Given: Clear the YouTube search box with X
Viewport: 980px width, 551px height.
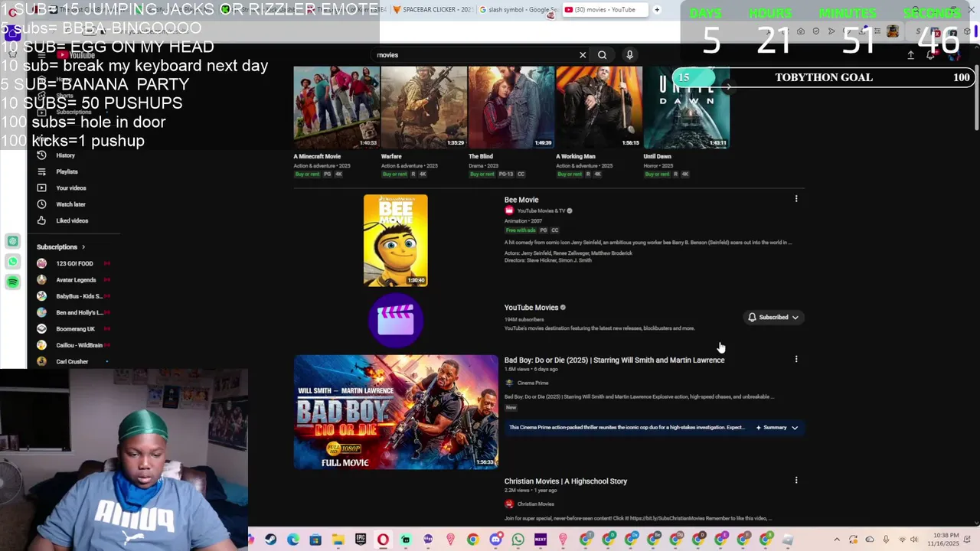Looking at the screenshot, I should click(583, 55).
